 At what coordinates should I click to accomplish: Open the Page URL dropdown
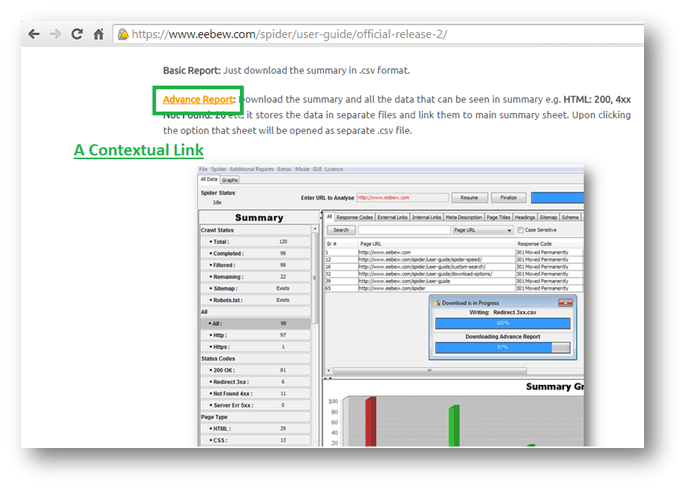(483, 230)
